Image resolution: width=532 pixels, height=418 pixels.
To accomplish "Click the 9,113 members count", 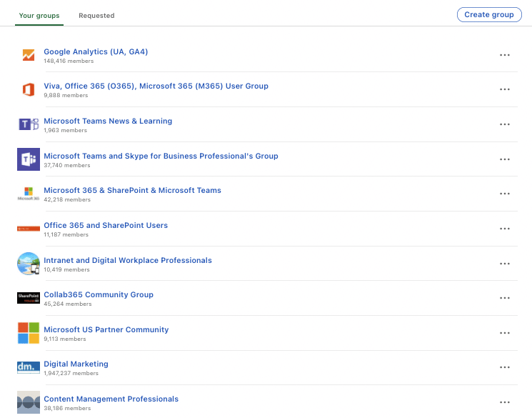I will pyautogui.click(x=65, y=339).
